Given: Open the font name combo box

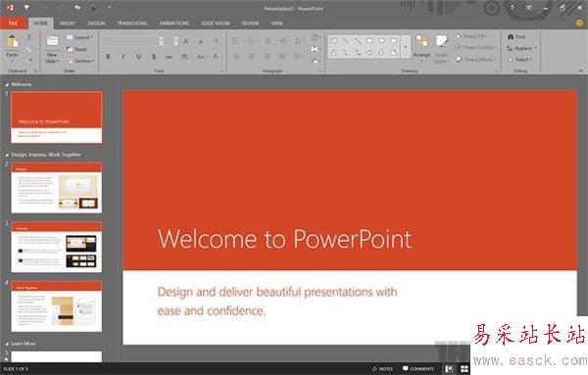Looking at the screenshot, I should 132,41.
